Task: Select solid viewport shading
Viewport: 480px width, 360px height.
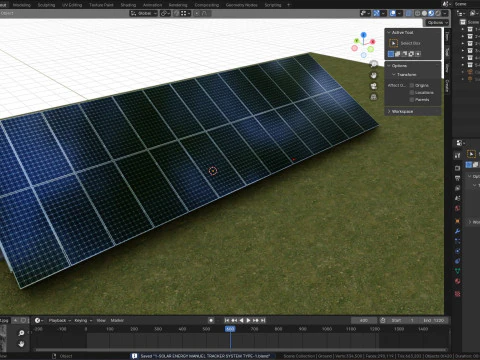Action: pyautogui.click(x=424, y=13)
